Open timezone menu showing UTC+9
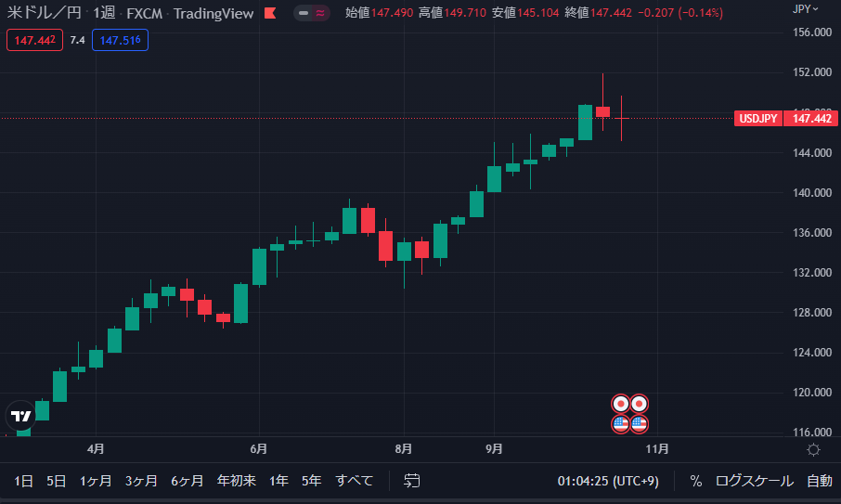The image size is (841, 504). pos(602,481)
